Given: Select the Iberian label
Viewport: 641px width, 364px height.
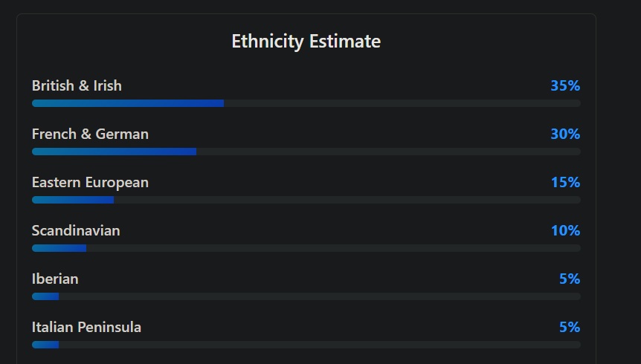Looking at the screenshot, I should [55, 279].
